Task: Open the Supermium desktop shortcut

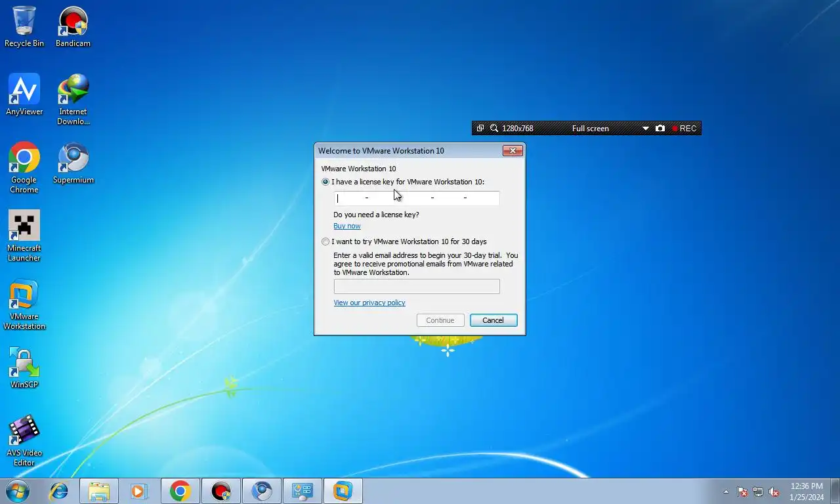Action: click(x=73, y=163)
